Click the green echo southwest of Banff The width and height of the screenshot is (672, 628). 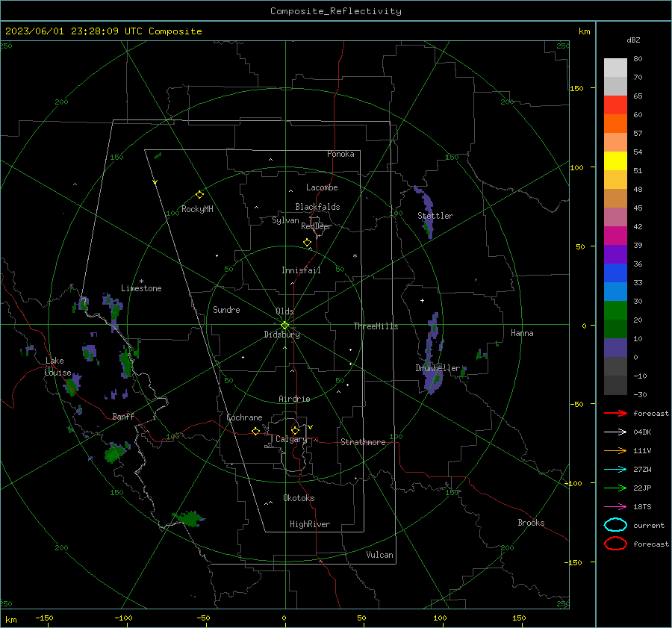pos(115,453)
